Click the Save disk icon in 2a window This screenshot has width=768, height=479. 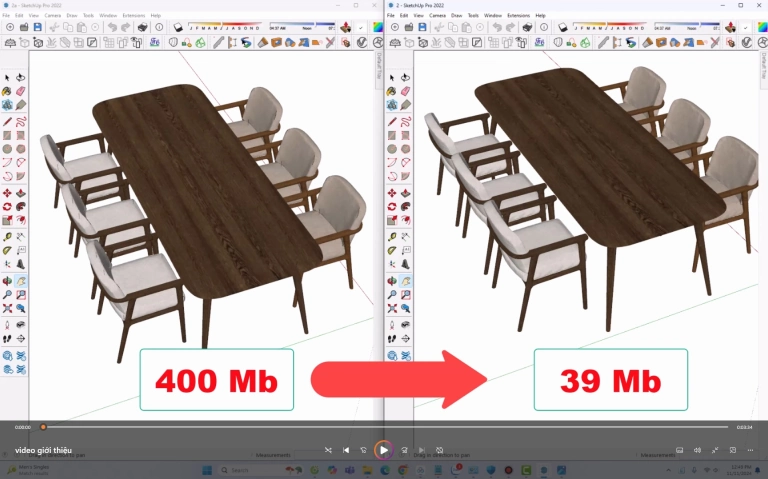[38, 27]
